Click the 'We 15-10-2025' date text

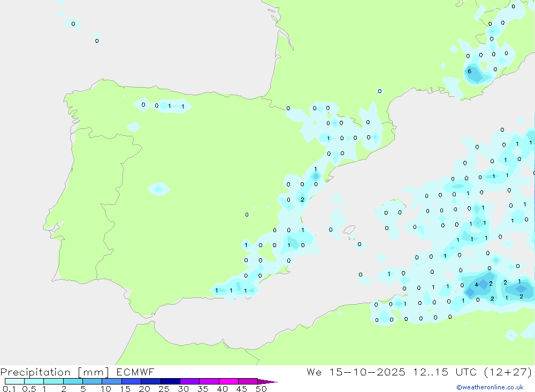356,372
